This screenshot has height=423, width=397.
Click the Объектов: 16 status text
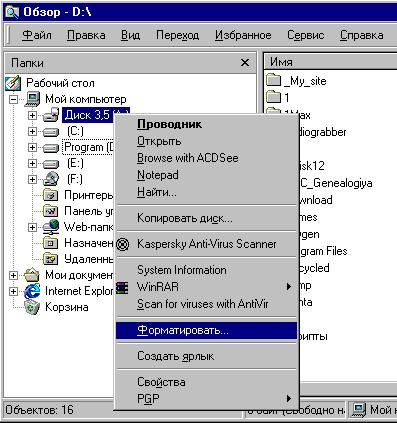[40, 410]
